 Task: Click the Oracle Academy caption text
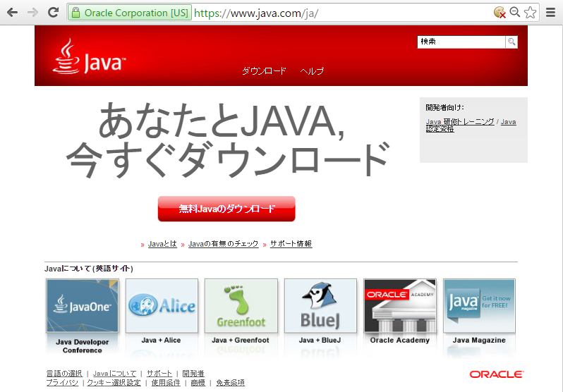pyautogui.click(x=399, y=341)
